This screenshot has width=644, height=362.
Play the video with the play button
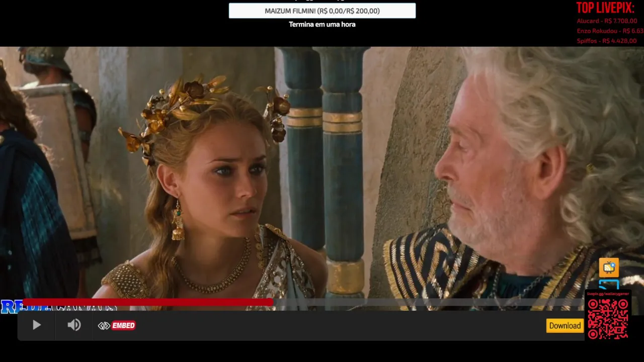click(x=37, y=325)
